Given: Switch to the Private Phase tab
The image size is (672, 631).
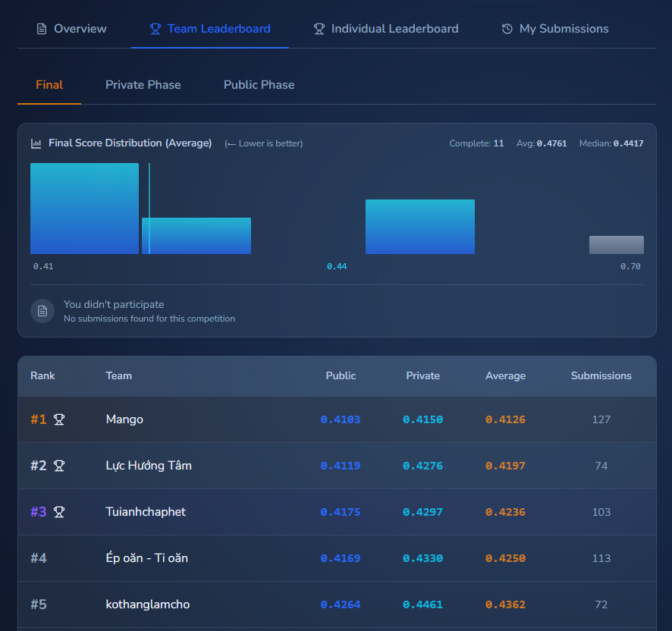Looking at the screenshot, I should 143,85.
